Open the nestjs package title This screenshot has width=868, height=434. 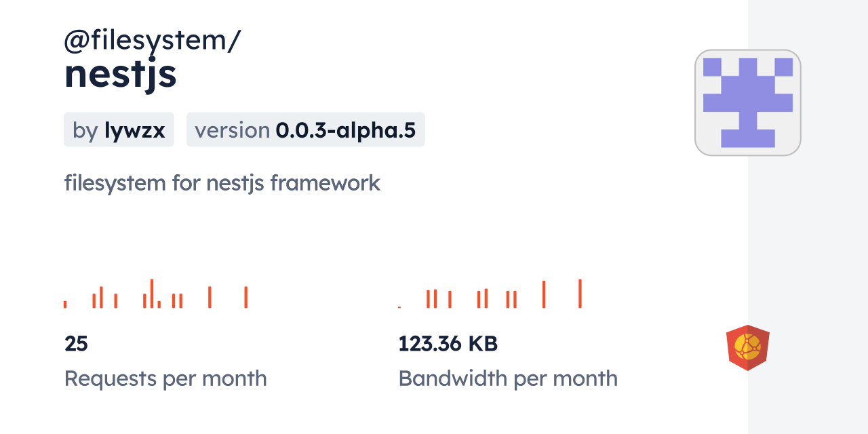tap(120, 75)
